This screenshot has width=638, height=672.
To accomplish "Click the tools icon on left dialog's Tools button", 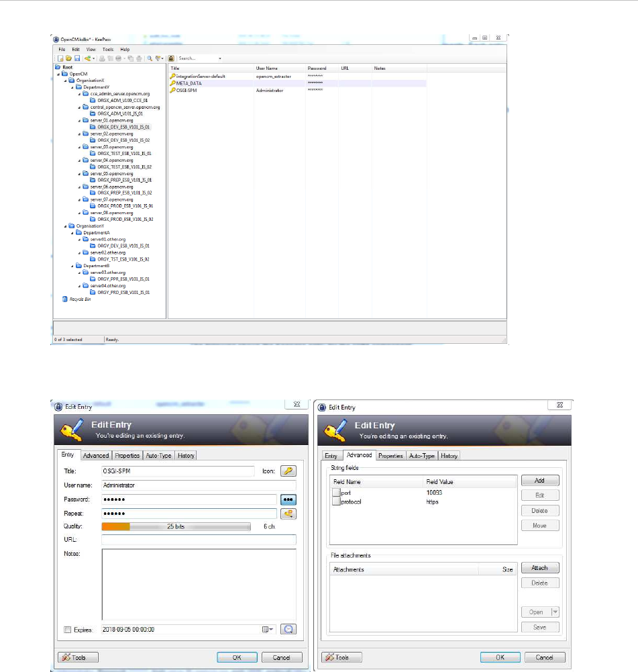I will coord(66,657).
